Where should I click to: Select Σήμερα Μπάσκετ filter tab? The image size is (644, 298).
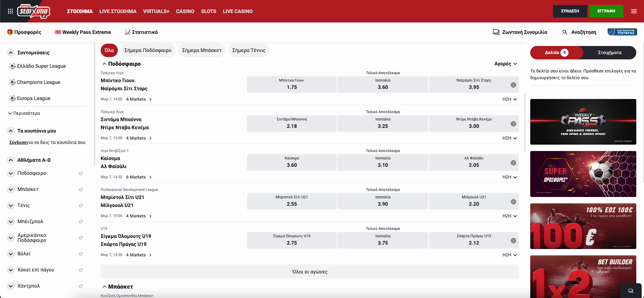(202, 50)
